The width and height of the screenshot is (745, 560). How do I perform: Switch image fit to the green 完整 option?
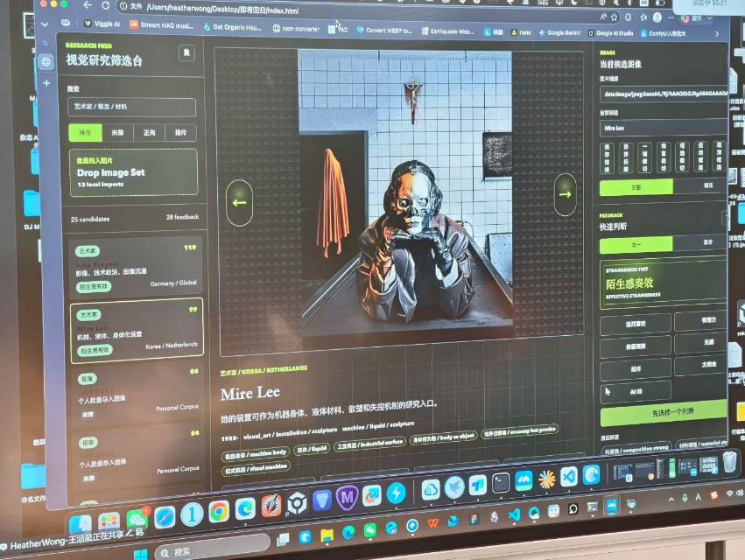pyautogui.click(x=636, y=187)
